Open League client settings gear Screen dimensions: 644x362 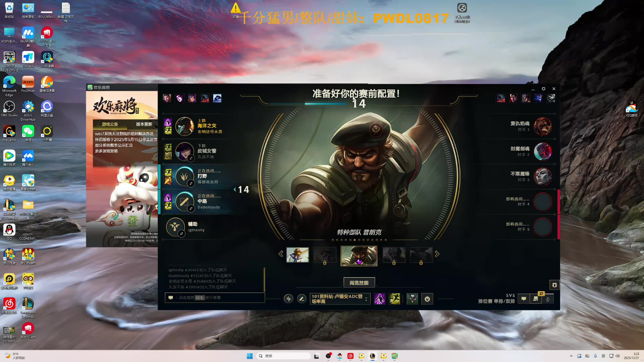coord(543,89)
